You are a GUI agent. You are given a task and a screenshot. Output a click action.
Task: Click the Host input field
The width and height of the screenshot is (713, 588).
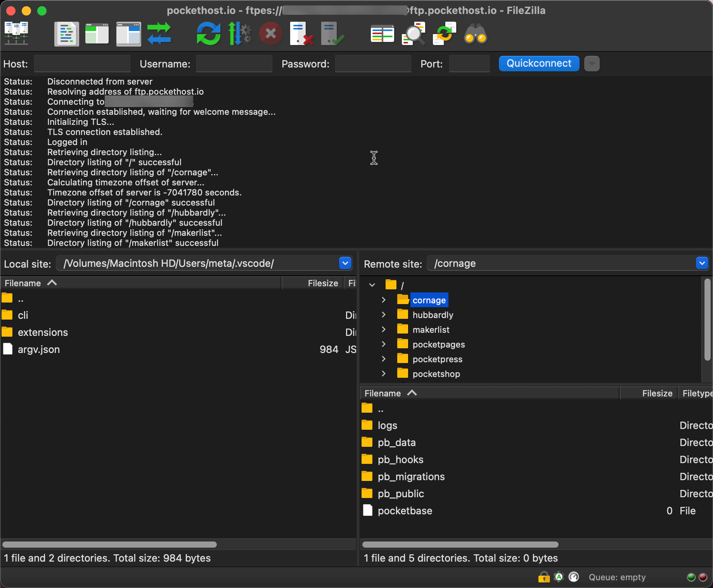point(82,64)
